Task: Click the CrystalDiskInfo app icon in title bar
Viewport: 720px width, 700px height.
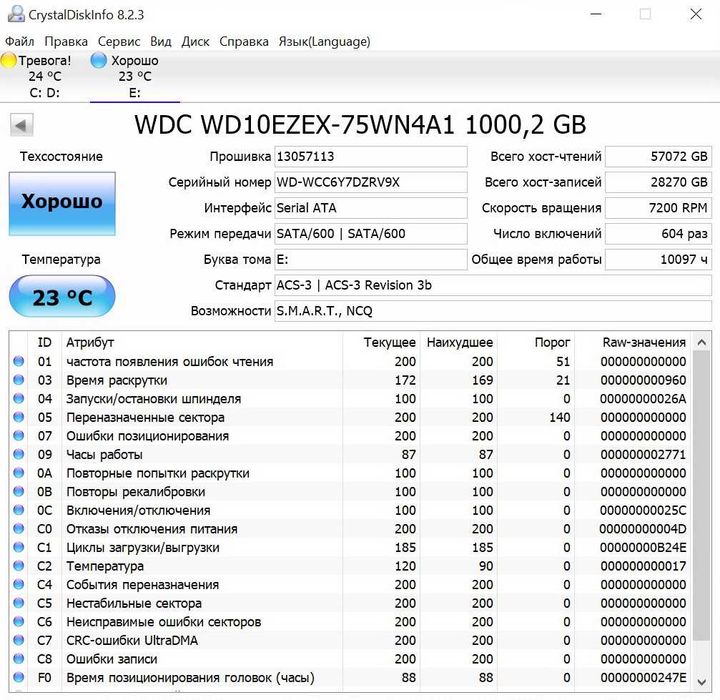Action: (16, 14)
